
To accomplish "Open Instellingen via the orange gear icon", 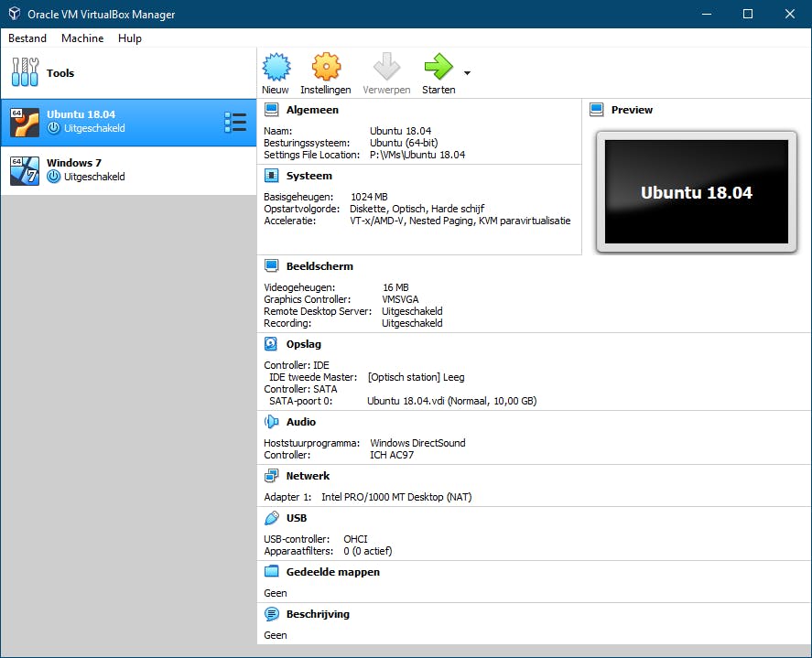I will (x=326, y=67).
